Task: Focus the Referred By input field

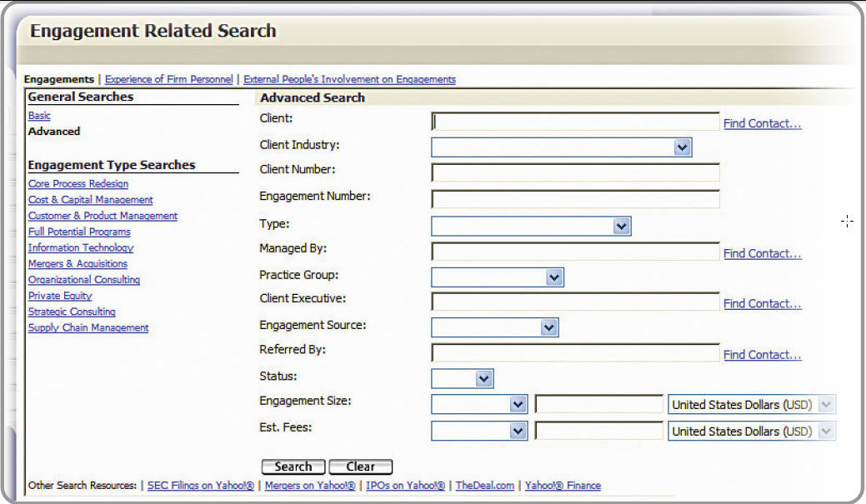Action: click(575, 352)
